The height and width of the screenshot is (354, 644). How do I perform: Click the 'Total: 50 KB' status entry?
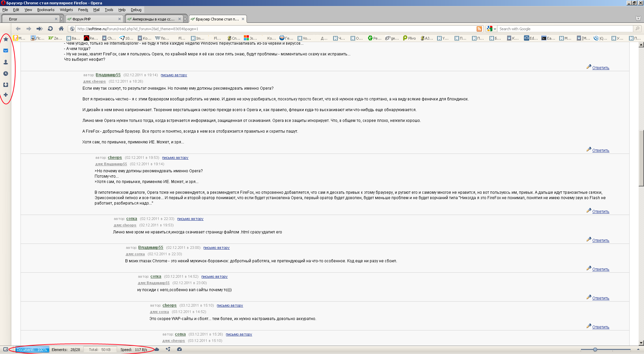tap(100, 350)
